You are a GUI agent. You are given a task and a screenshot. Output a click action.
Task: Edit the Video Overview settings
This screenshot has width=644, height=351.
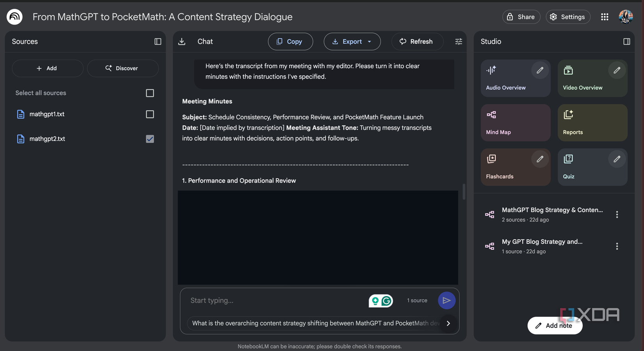pos(617,70)
